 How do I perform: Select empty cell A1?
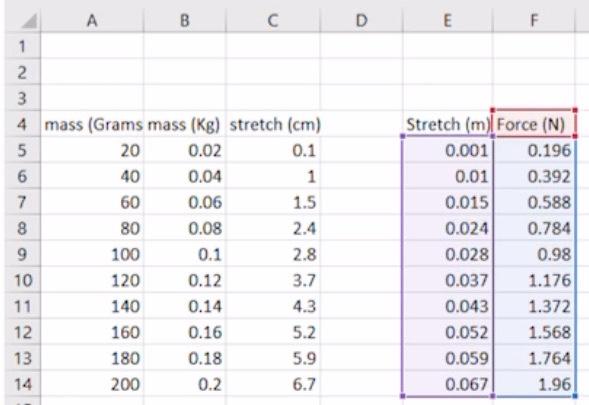(92, 46)
